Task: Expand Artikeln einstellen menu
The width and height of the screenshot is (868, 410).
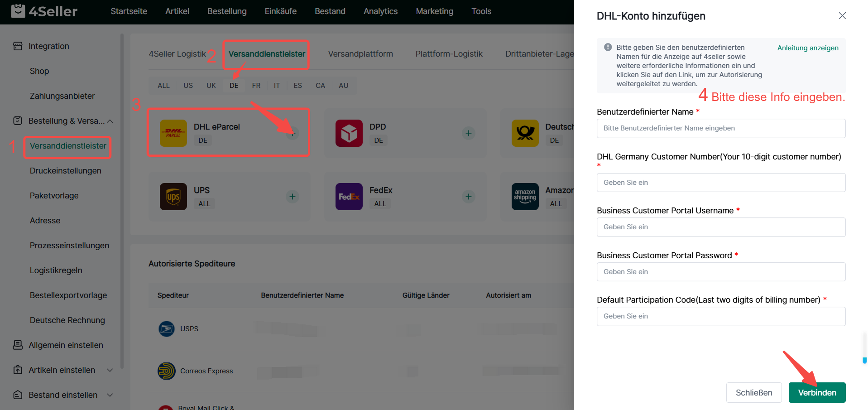Action: pos(110,370)
